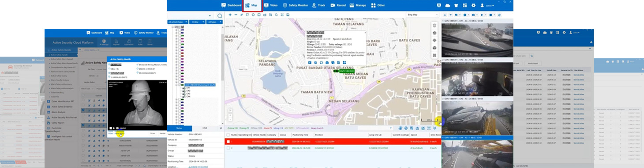Zoom in with the map plus tool

230,15
